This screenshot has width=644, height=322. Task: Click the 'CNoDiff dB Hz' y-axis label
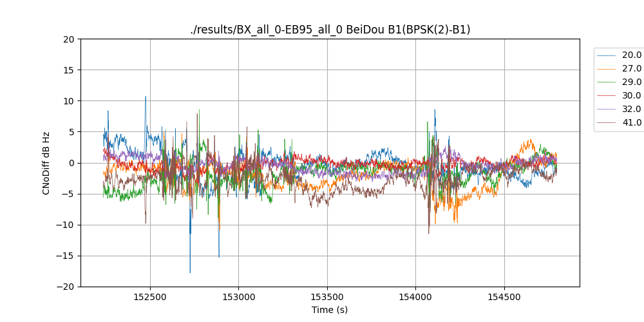point(46,162)
